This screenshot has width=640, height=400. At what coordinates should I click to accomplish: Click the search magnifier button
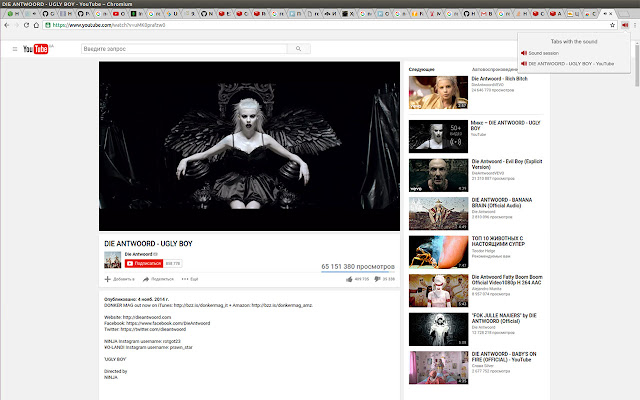pyautogui.click(x=298, y=49)
